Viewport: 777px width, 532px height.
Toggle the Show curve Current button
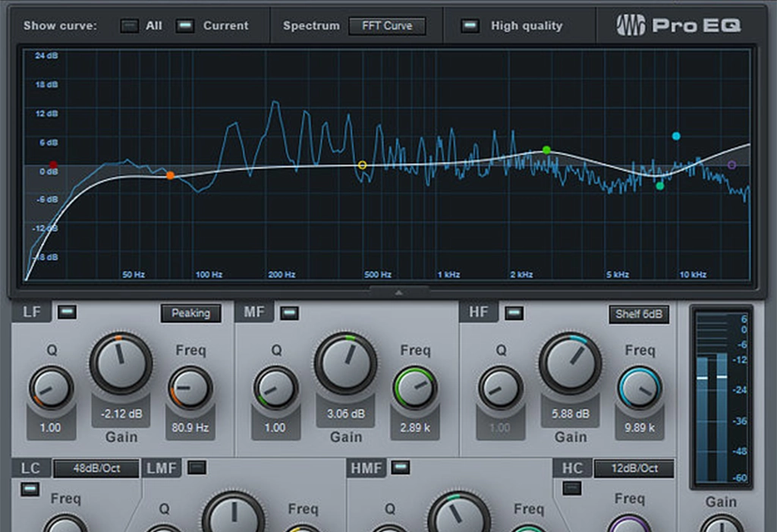pos(184,26)
